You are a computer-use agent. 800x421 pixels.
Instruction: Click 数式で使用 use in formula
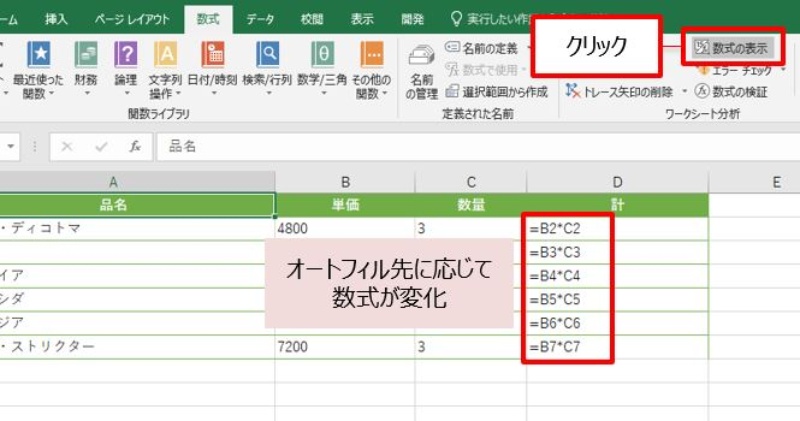point(482,70)
